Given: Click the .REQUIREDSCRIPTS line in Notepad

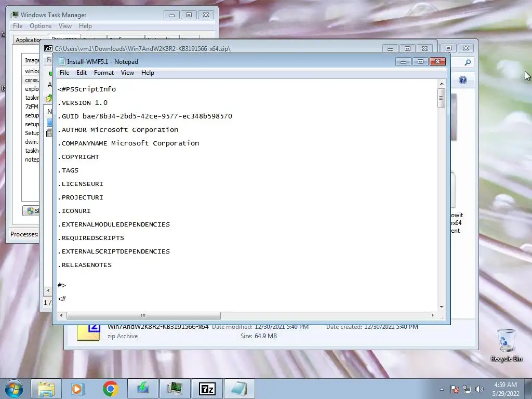Looking at the screenshot, I should point(91,238).
